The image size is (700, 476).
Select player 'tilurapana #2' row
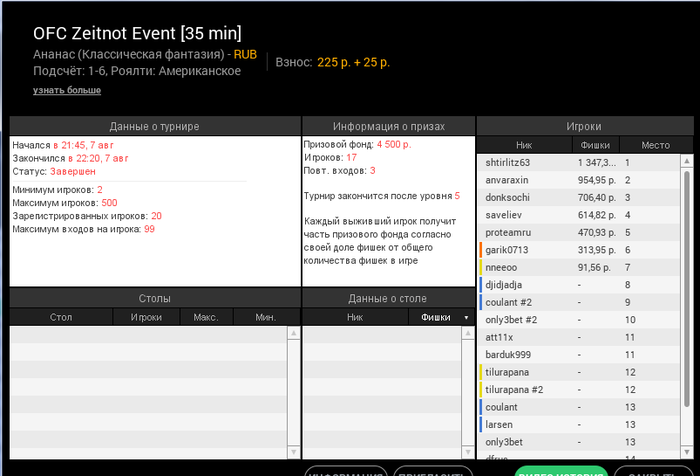click(x=579, y=389)
